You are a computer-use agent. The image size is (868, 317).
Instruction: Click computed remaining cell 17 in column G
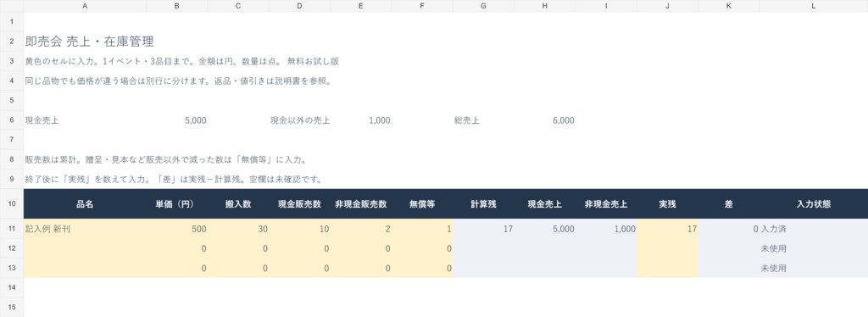click(x=483, y=229)
